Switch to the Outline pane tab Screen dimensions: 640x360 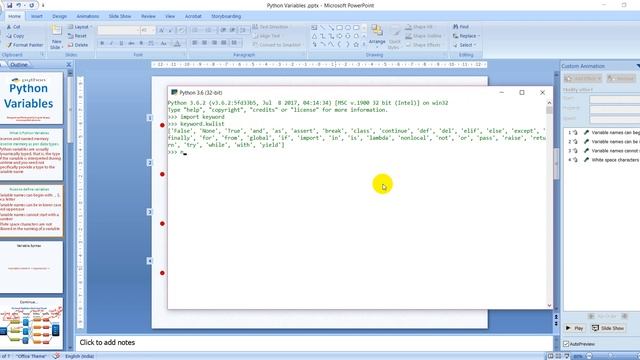(19, 64)
